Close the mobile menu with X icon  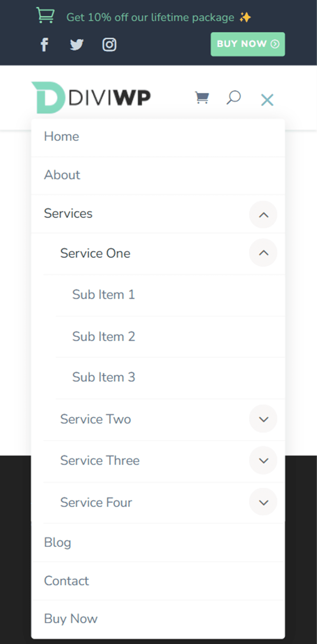267,100
